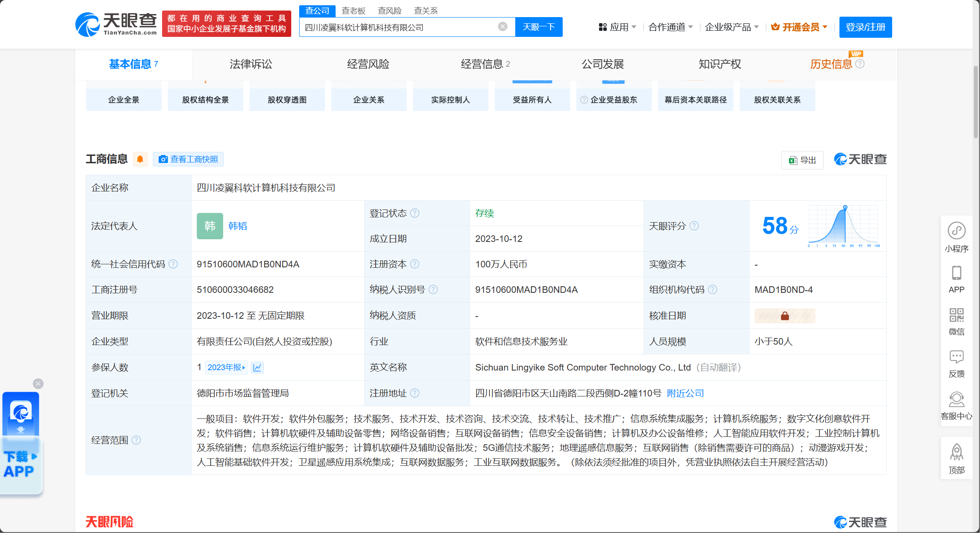Image resolution: width=980 pixels, height=533 pixels.
Task: Click the 天眼评分 score distribution chart
Action: click(x=844, y=226)
